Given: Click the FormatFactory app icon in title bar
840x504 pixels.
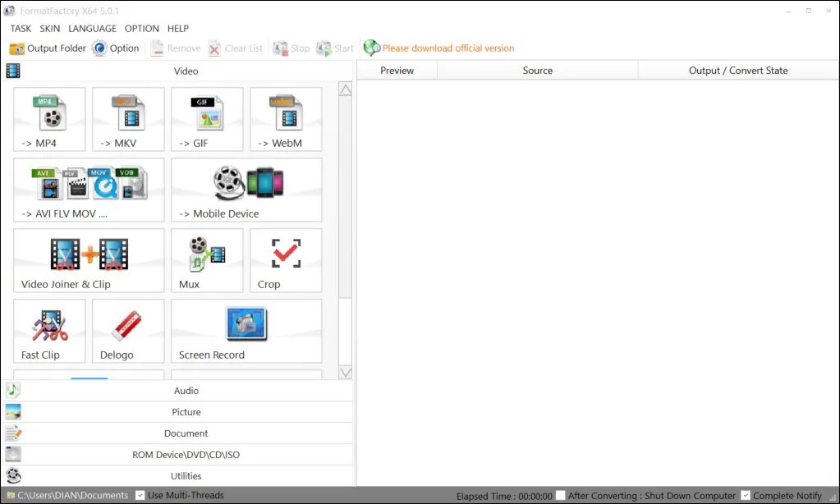Looking at the screenshot, I should click(10, 11).
